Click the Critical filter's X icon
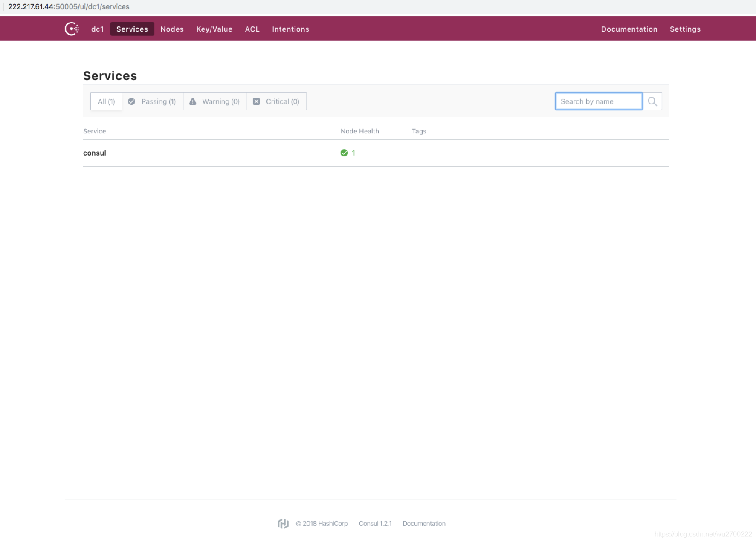756x542 pixels. click(256, 101)
